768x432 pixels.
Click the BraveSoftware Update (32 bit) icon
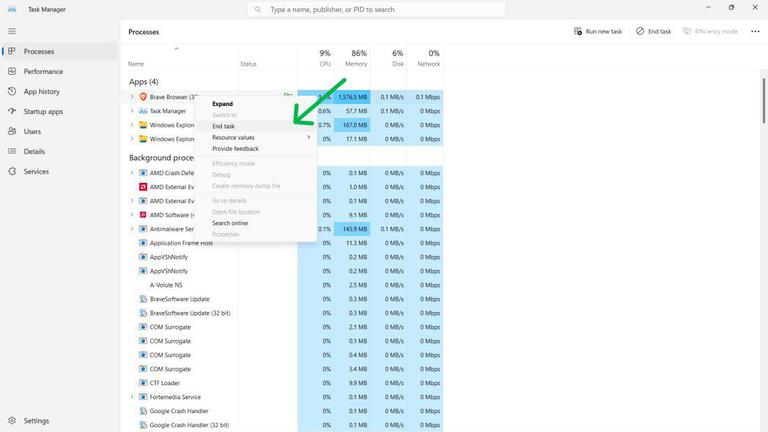coord(143,313)
